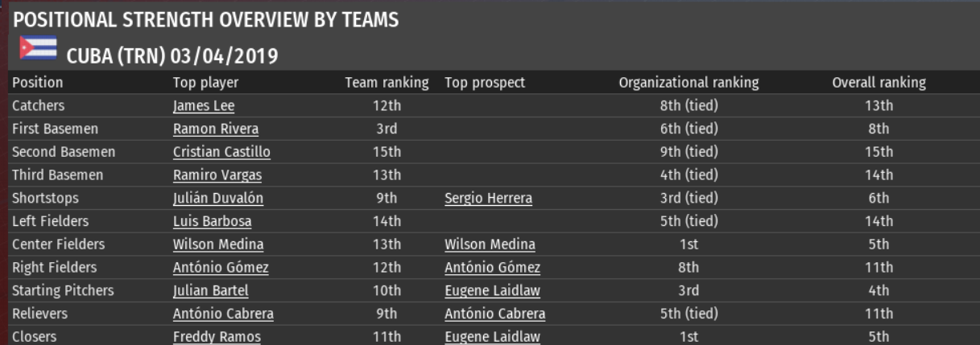Open Luis Barbosa's player page
Image resolution: width=980 pixels, height=345 pixels.
(x=212, y=222)
